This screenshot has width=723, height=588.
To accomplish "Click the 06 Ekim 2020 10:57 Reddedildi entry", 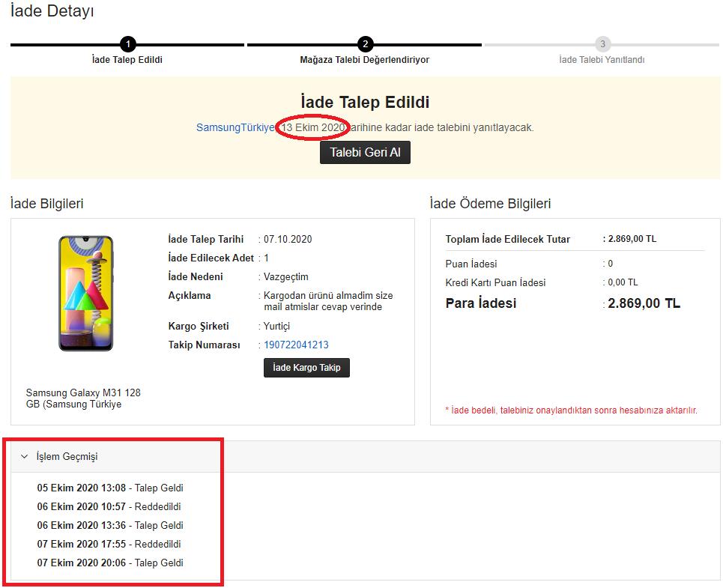I will click(x=109, y=506).
